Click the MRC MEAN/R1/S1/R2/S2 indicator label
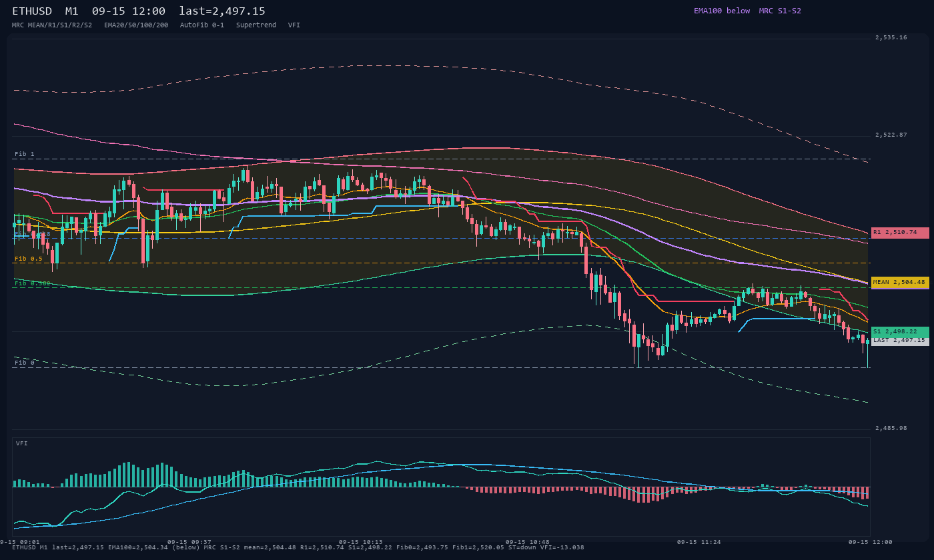The width and height of the screenshot is (934, 560). (x=52, y=25)
